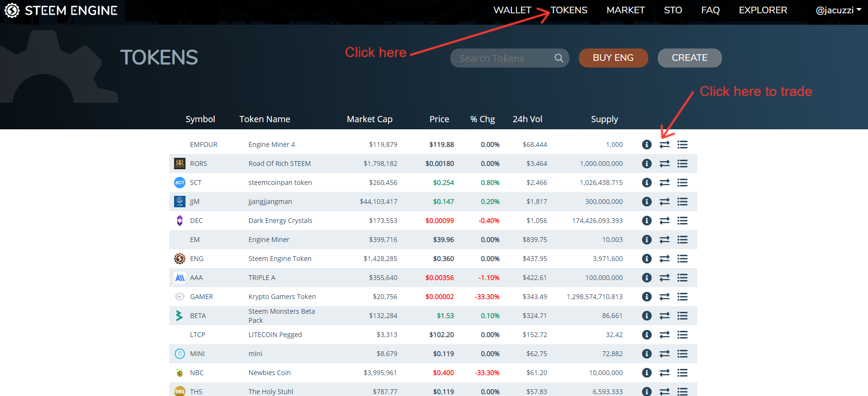This screenshot has height=396, width=868.
Task: Click the % Chg column header
Action: 483,119
